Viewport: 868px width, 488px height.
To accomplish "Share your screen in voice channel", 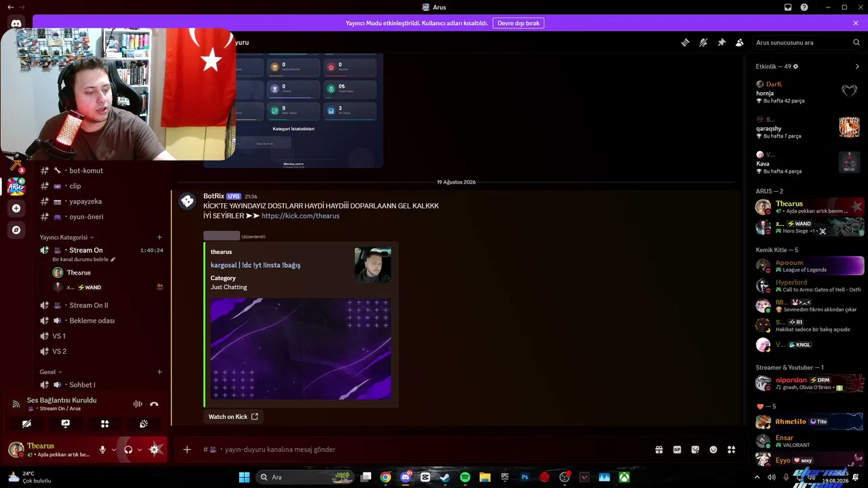I will click(65, 424).
